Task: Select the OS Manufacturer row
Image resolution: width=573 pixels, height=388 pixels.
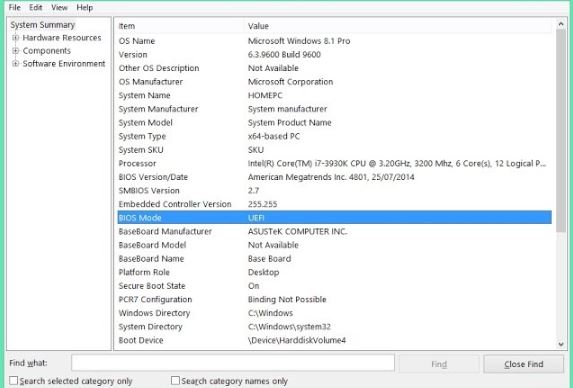Action: [x=334, y=81]
